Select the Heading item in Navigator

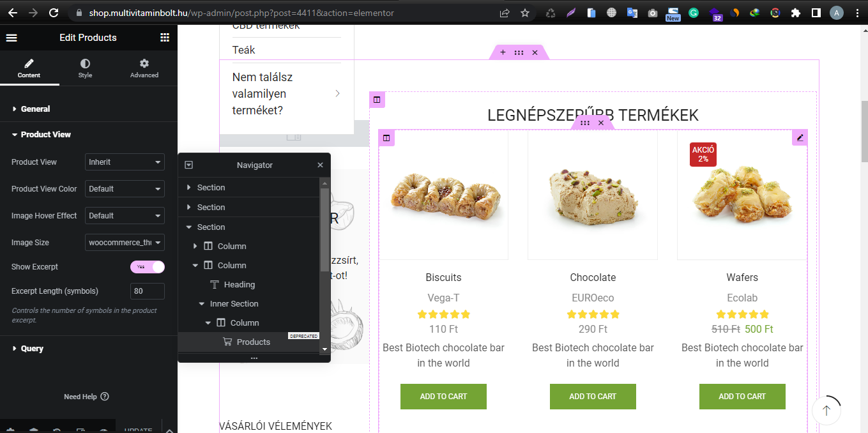(240, 285)
